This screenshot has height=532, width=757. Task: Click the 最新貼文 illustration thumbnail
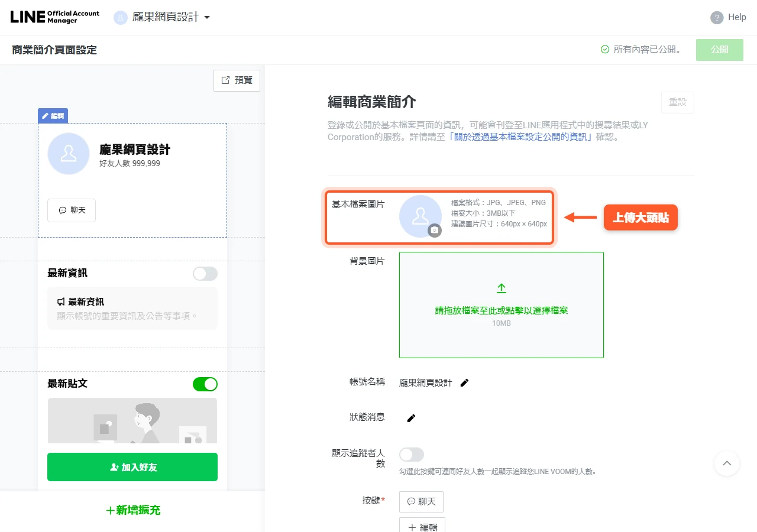[132, 420]
